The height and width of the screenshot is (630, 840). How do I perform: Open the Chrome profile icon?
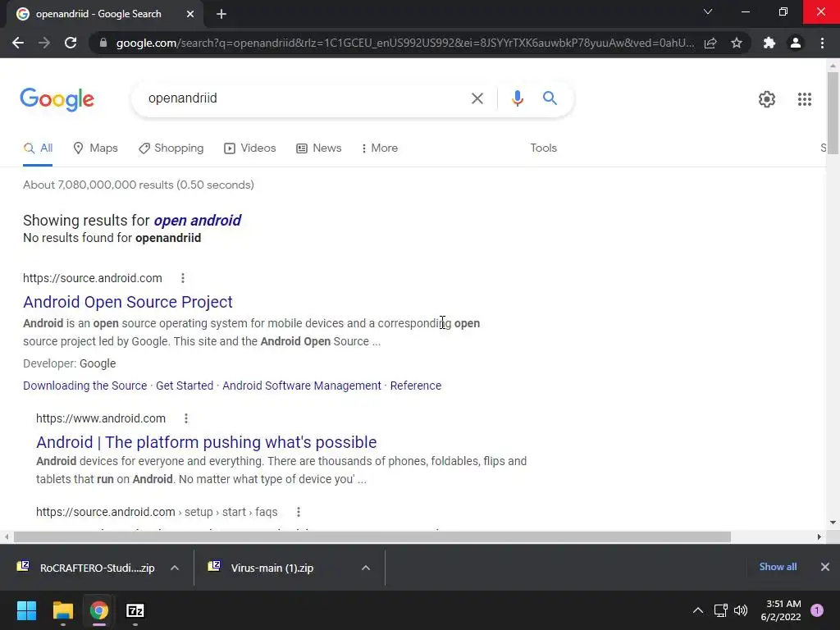[x=796, y=43]
